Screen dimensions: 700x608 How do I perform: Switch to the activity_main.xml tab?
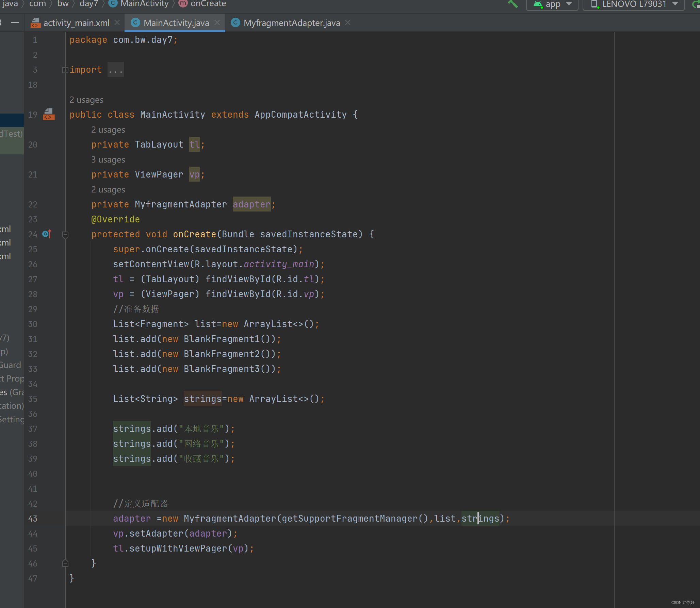[76, 22]
